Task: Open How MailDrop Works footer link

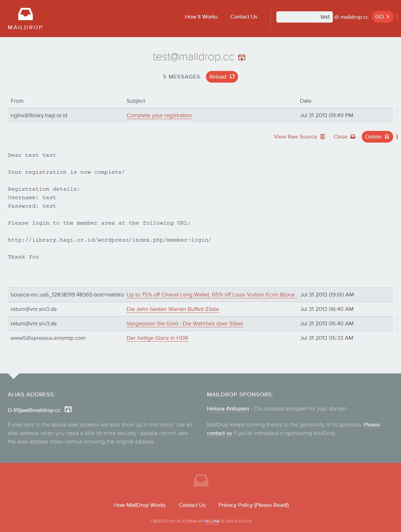Action: [x=139, y=505]
